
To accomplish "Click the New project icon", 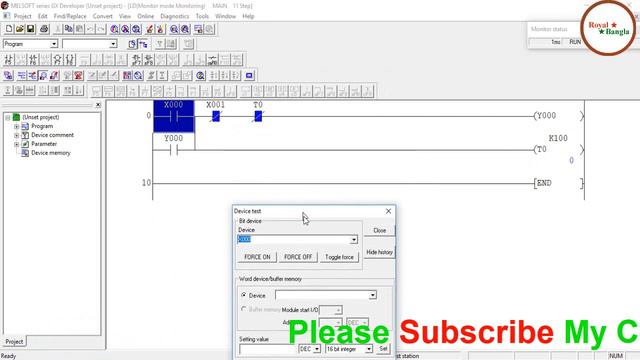I will (9, 29).
